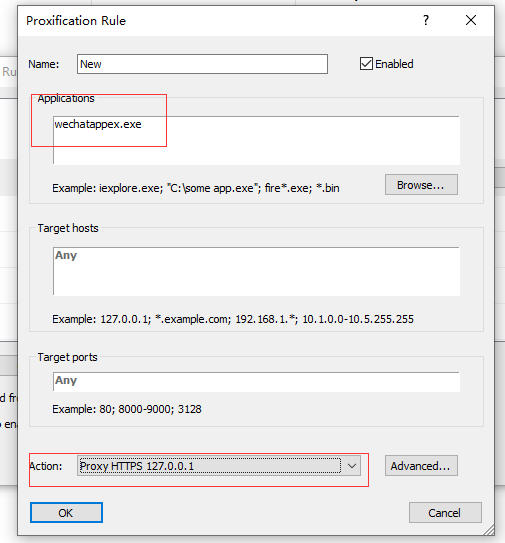The image size is (505, 543).
Task: Click the Target ports input field
Action: pos(256,382)
